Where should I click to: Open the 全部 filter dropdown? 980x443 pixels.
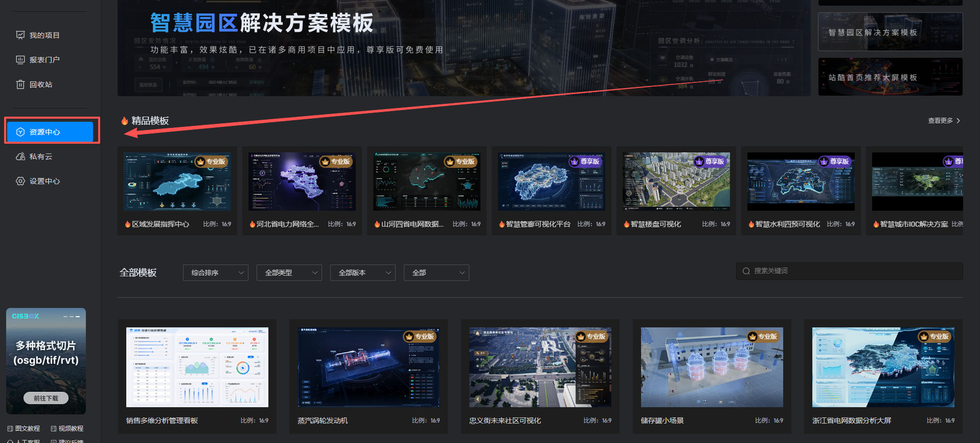(x=436, y=273)
